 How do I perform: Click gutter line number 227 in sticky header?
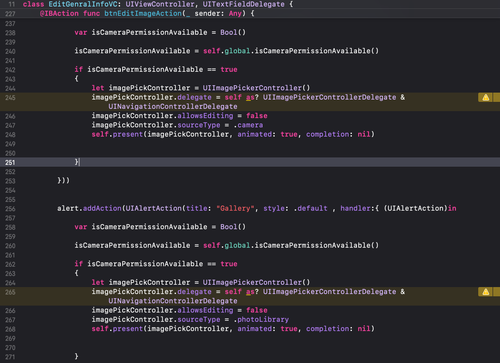point(10,14)
